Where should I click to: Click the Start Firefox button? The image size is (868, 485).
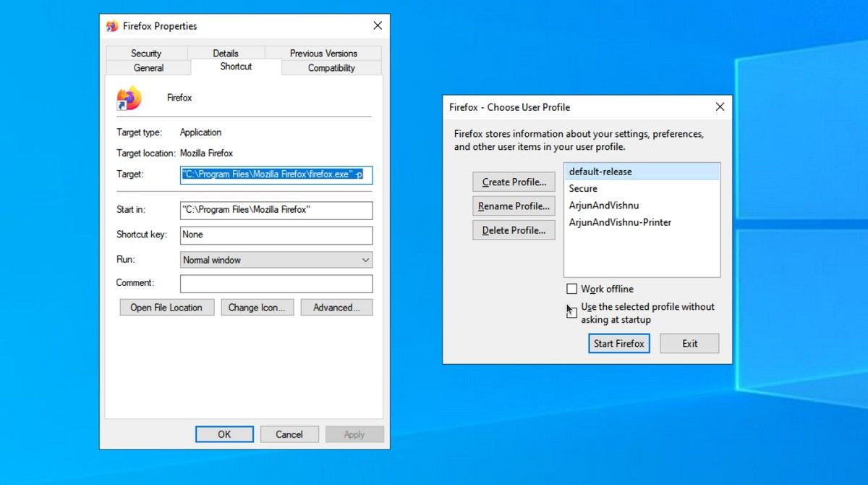(619, 343)
